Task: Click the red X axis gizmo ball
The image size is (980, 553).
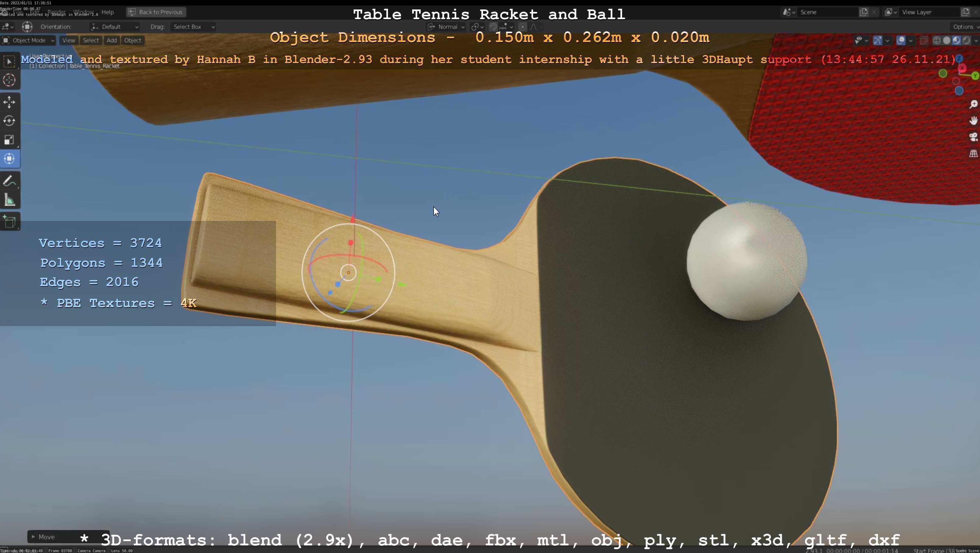Action: [x=962, y=69]
